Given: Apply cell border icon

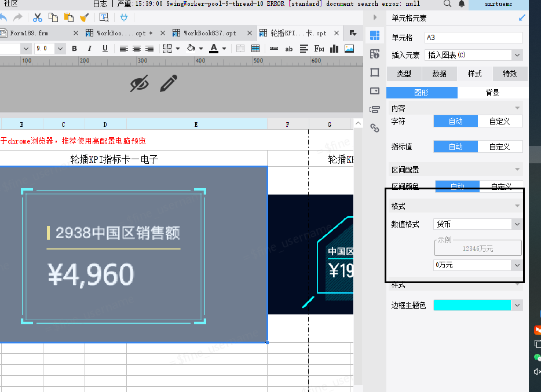Looking at the screenshot, I should click(167, 49).
